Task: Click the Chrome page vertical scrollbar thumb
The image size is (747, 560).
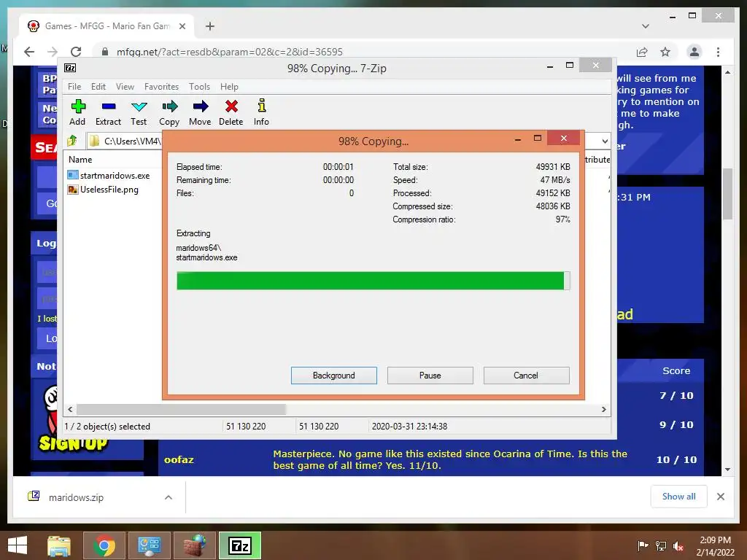Action: 727,194
